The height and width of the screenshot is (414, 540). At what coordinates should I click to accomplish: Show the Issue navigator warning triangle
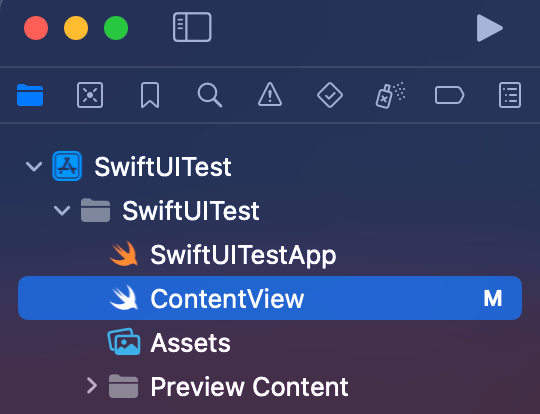point(270,94)
